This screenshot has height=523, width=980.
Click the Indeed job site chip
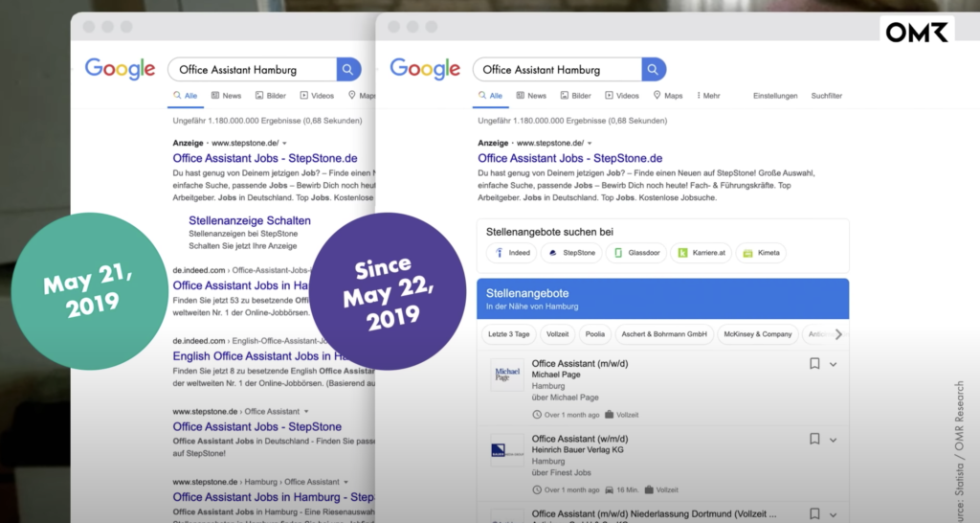(512, 253)
